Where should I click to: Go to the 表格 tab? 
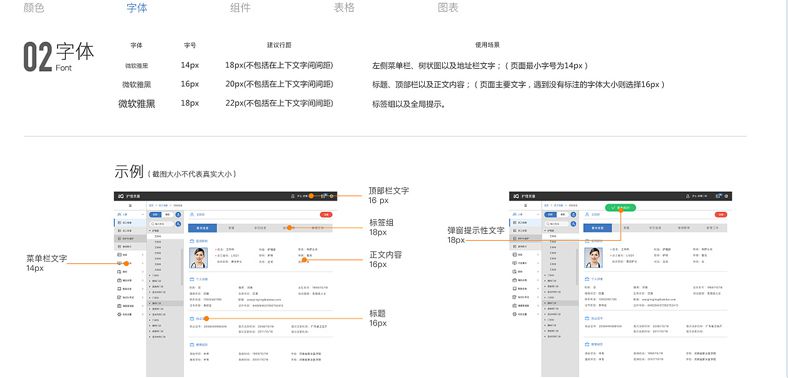pos(344,8)
